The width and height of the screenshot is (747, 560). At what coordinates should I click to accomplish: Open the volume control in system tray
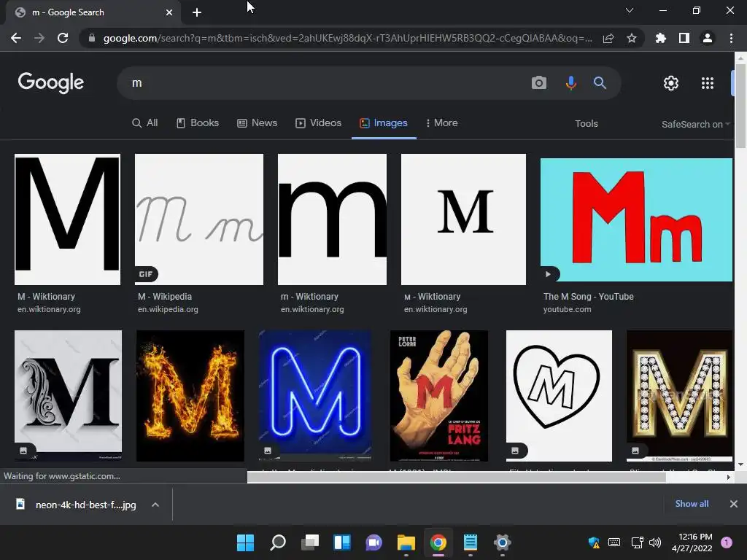point(655,542)
